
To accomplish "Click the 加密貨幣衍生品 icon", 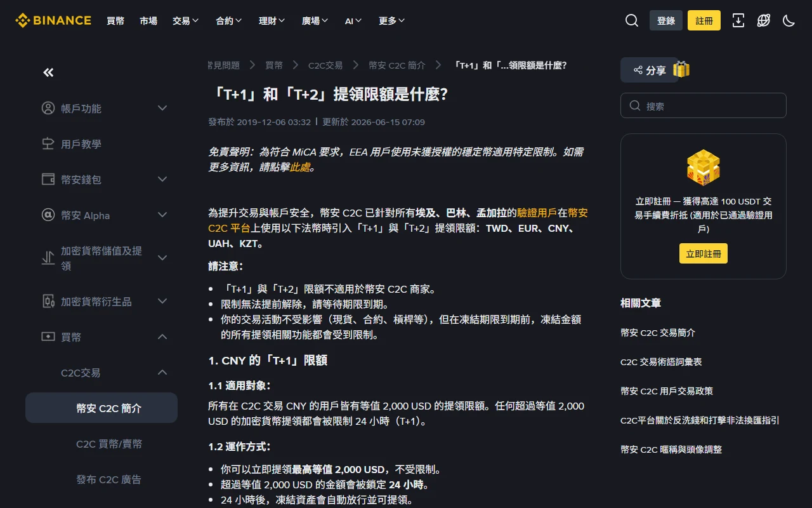I will click(x=48, y=301).
